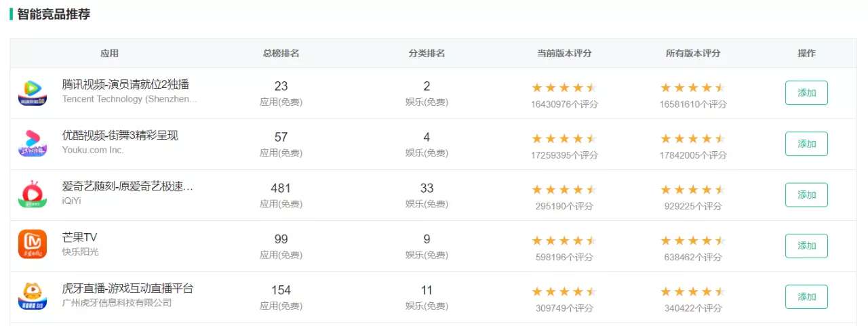
Task: Open the 腾讯视频-演员请就位2独播 app title
Action: (x=125, y=85)
